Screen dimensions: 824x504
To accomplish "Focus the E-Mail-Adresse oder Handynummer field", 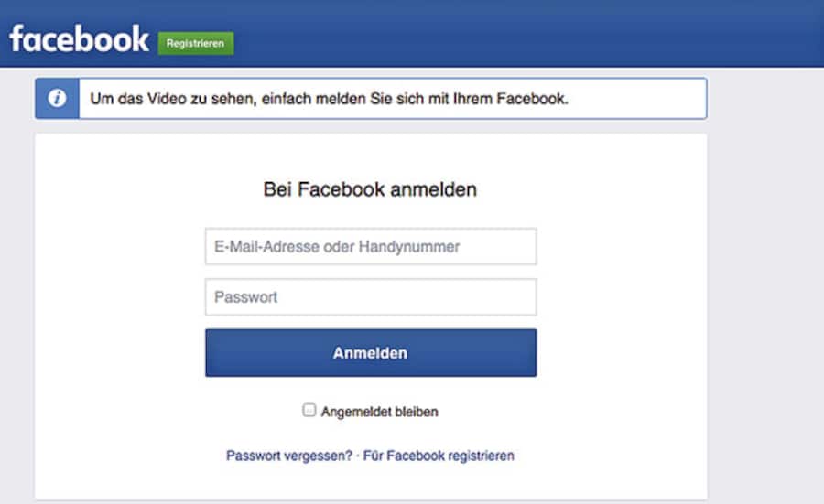I will click(370, 246).
